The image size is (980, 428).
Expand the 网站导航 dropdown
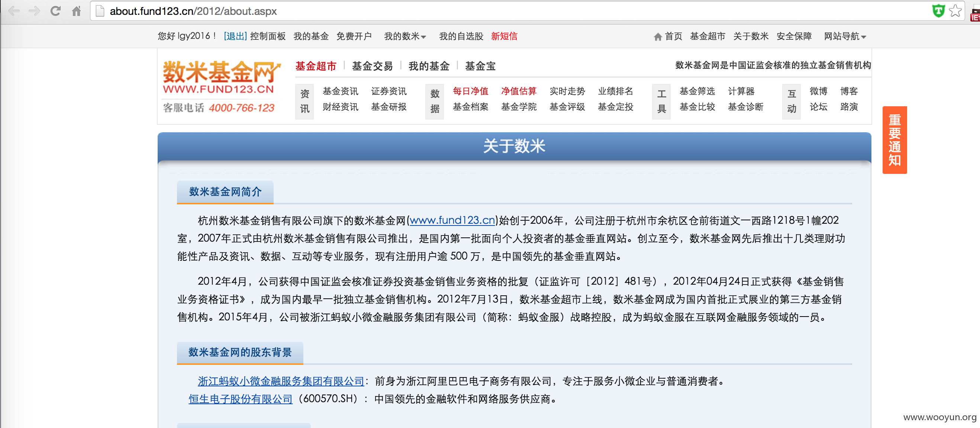(x=845, y=36)
